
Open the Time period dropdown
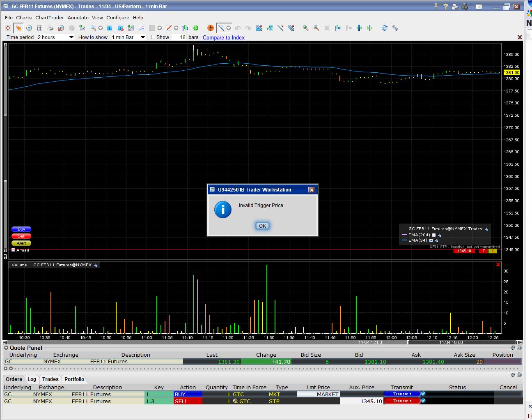[x=71, y=37]
